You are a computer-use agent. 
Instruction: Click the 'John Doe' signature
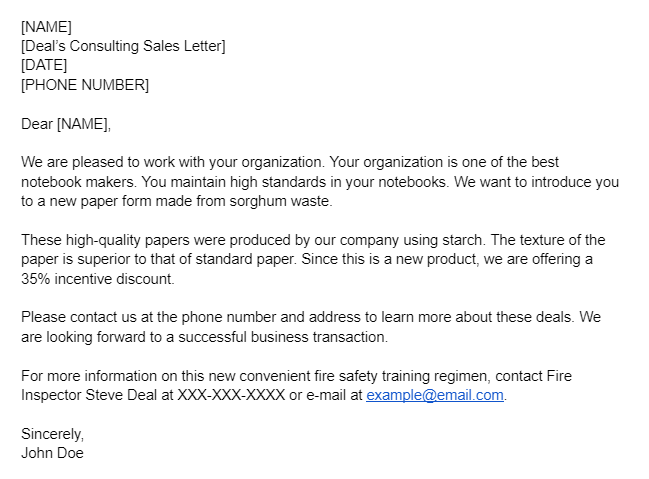click(x=52, y=453)
